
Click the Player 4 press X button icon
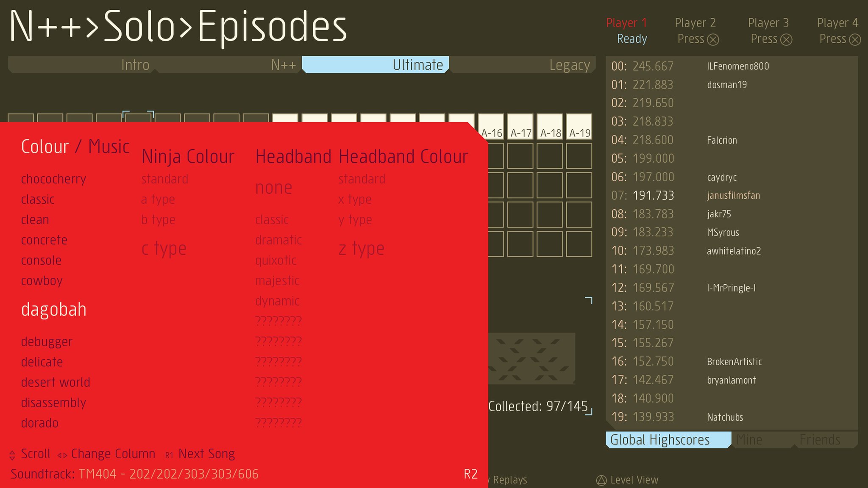[855, 40]
